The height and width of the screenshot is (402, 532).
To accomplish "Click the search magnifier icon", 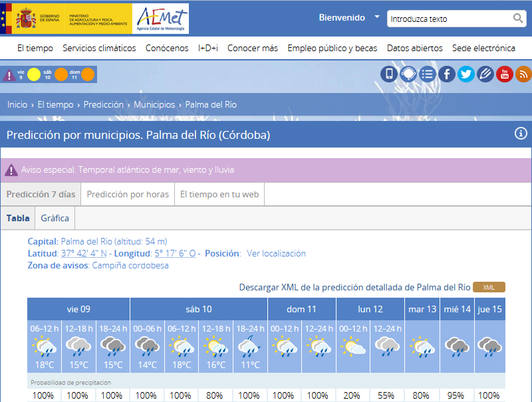I will tap(518, 19).
